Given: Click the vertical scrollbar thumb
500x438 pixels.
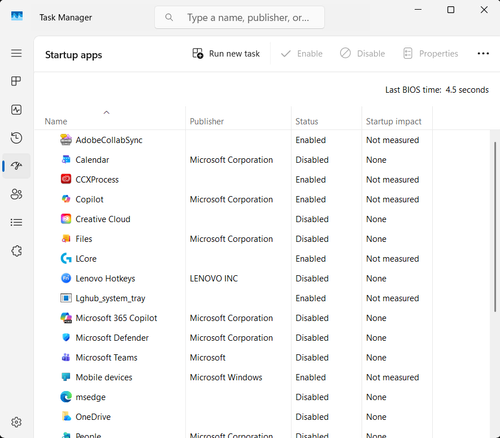Looking at the screenshot, I should tap(495, 227).
